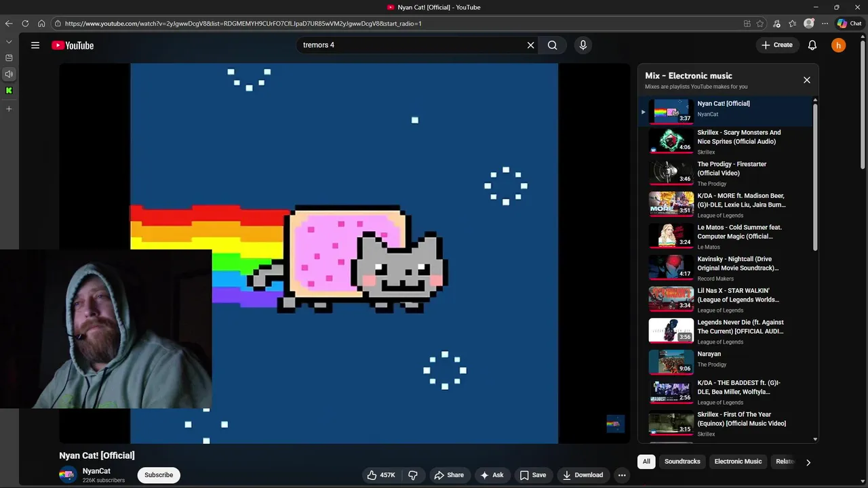This screenshot has height=488, width=868.
Task: Select the All filter chip
Action: click(646, 462)
